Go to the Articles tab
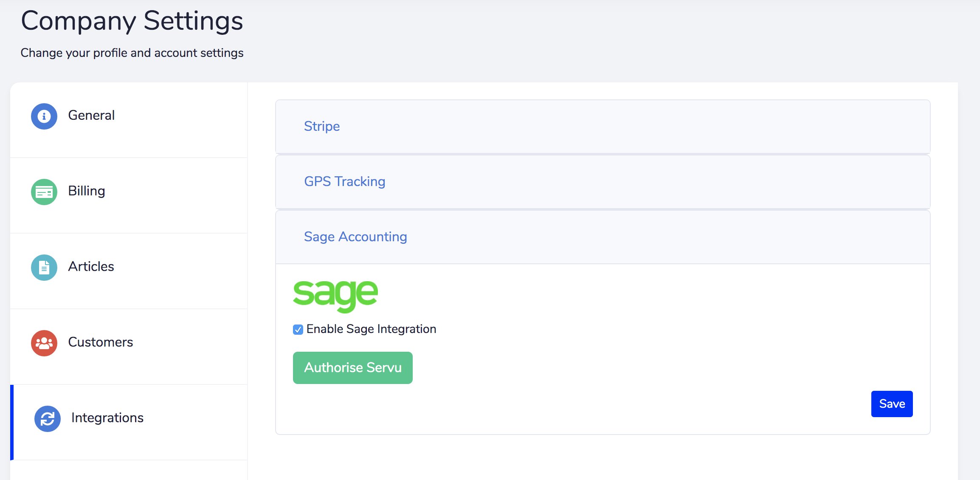This screenshot has width=980, height=480. coord(129,271)
